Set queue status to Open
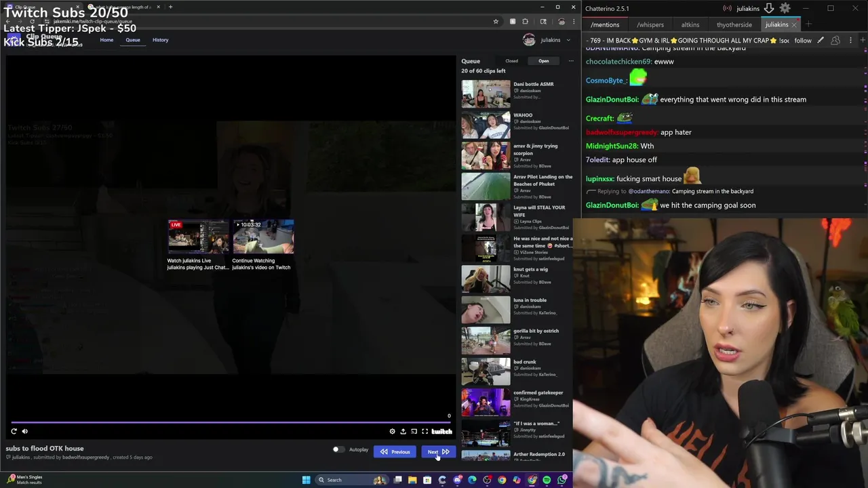This screenshot has width=868, height=488. [543, 61]
